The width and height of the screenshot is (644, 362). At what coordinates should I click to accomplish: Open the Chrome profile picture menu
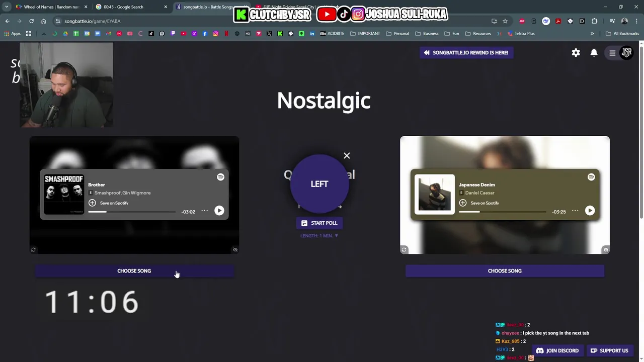tap(624, 21)
